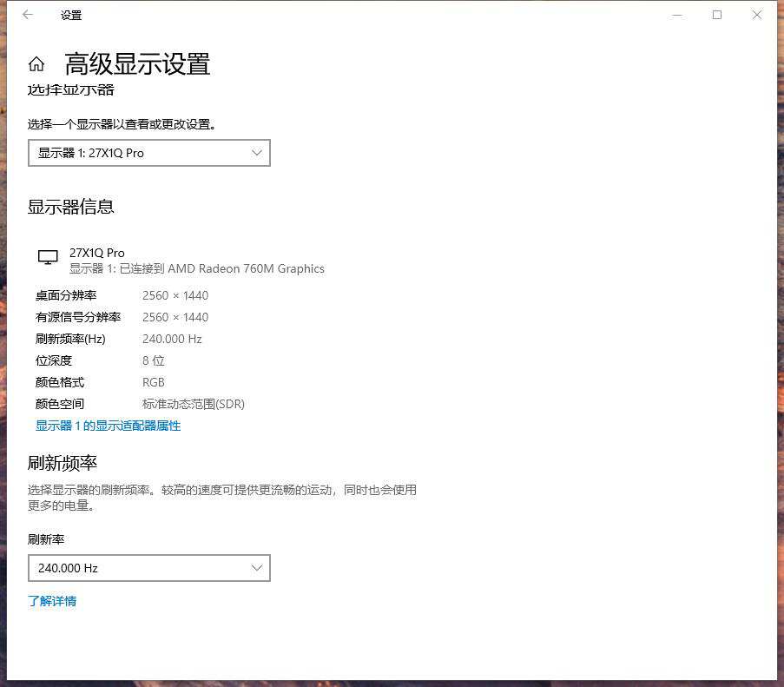Viewport: 784px width, 687px height.
Task: Click the 选择一个显示器以查看或更改设置 instruction text
Action: (x=122, y=124)
